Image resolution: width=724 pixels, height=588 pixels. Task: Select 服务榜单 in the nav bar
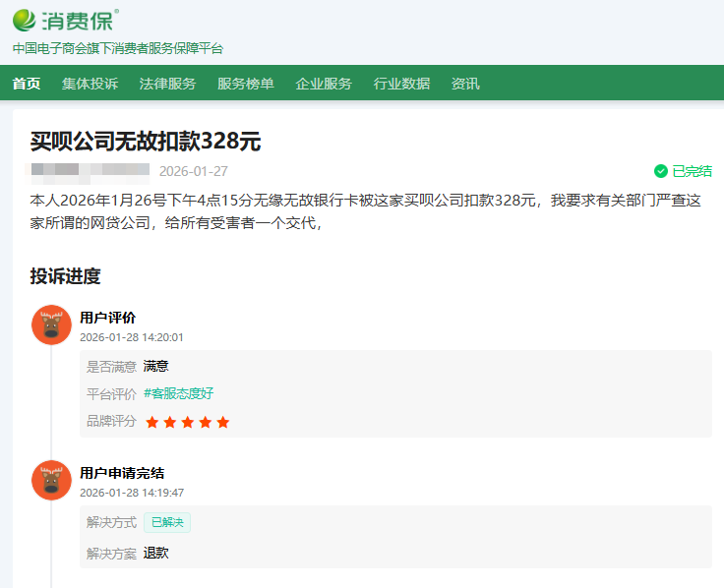(x=246, y=84)
